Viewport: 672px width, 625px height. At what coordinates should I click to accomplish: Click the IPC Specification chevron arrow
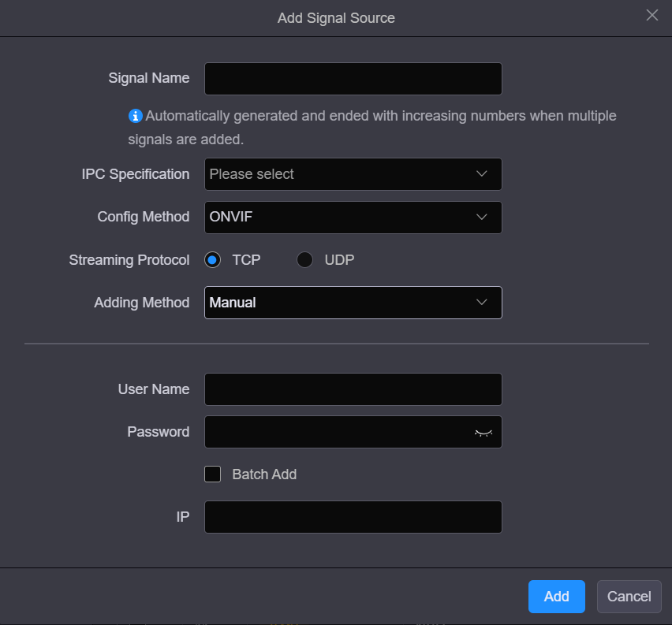(x=482, y=174)
